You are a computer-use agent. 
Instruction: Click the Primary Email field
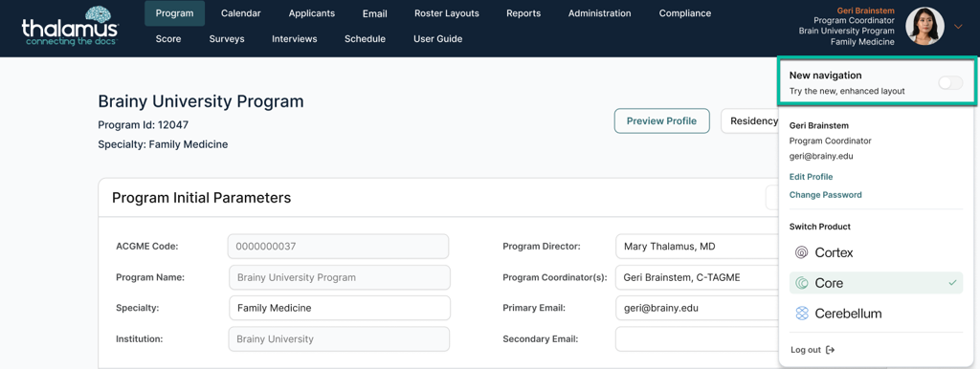698,308
